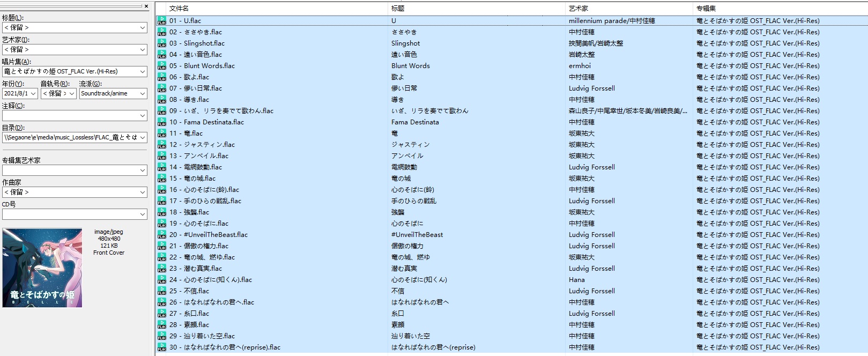Click FLAC icon of 27 - 糸口.flac
Screen dimensions: 868x356
162,314
